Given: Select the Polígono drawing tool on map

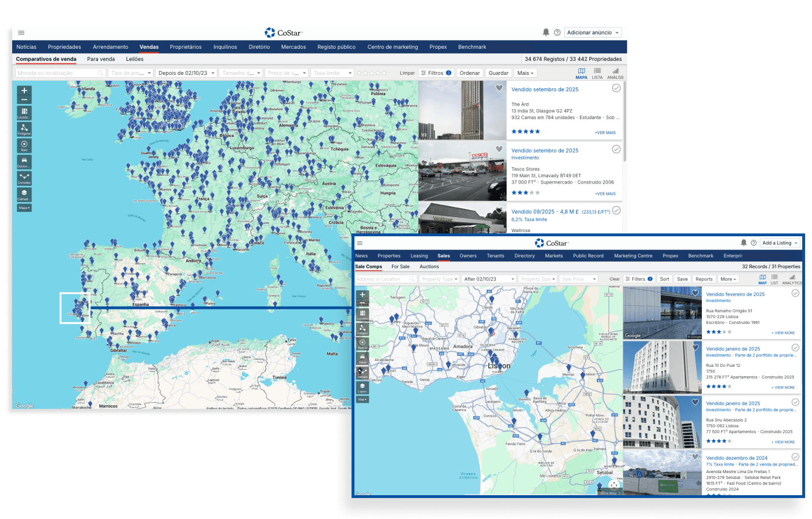Looking at the screenshot, I should 24,129.
